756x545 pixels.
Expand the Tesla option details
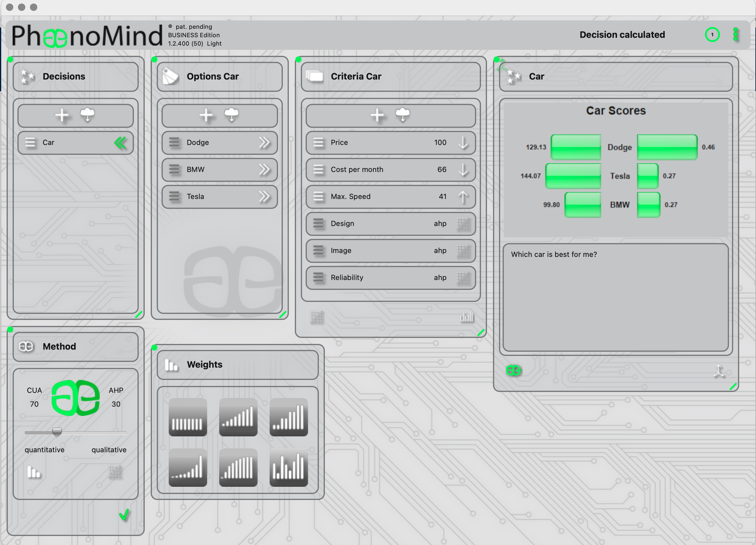pyautogui.click(x=265, y=197)
